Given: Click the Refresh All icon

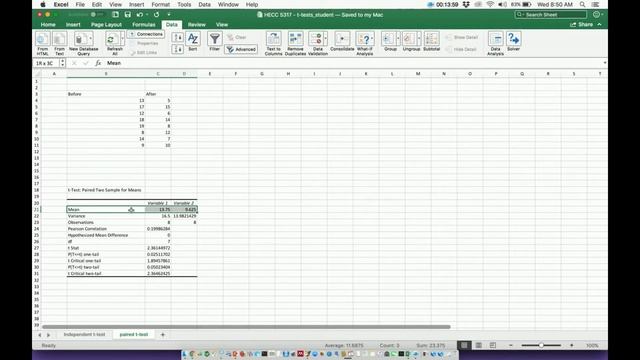Looking at the screenshot, I should pyautogui.click(x=114, y=44).
